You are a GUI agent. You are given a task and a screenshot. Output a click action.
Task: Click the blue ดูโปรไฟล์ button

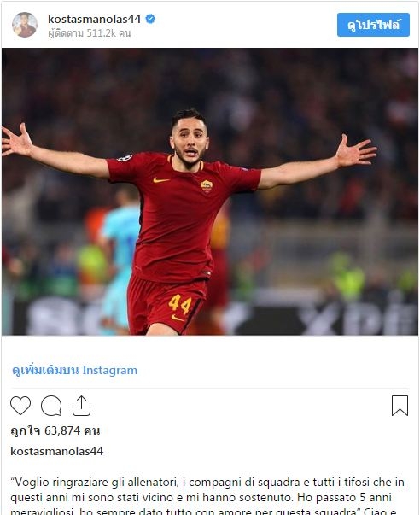point(373,25)
